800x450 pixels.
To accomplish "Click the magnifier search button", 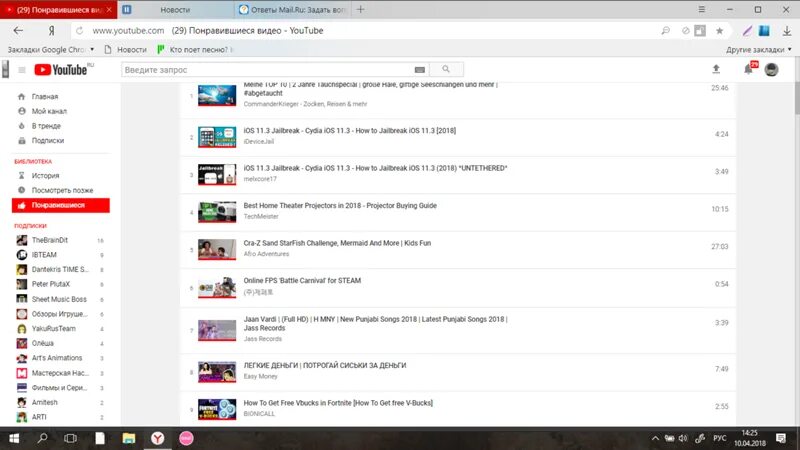I will [446, 69].
